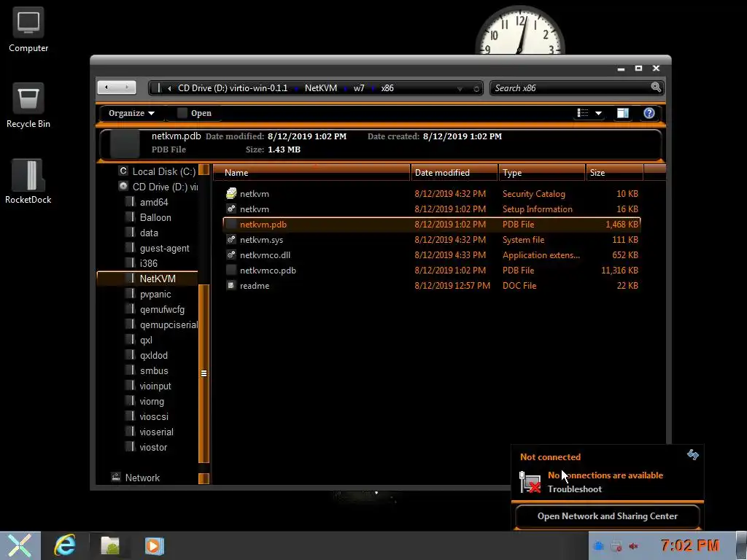This screenshot has width=747, height=560.
Task: Select the Balloon folder in tree
Action: click(155, 217)
